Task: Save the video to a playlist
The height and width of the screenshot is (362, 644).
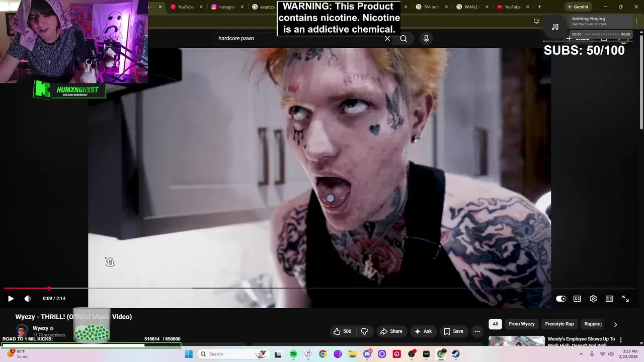Action: pyautogui.click(x=453, y=331)
